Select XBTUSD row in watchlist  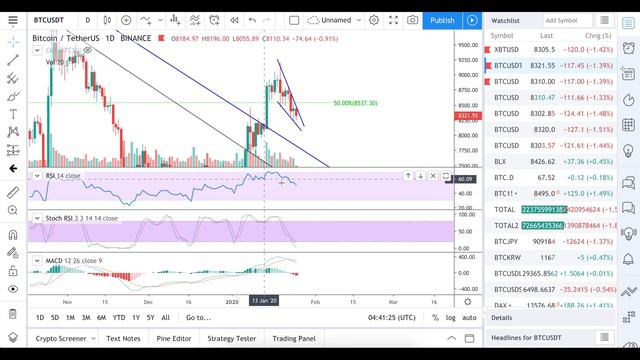click(x=550, y=49)
